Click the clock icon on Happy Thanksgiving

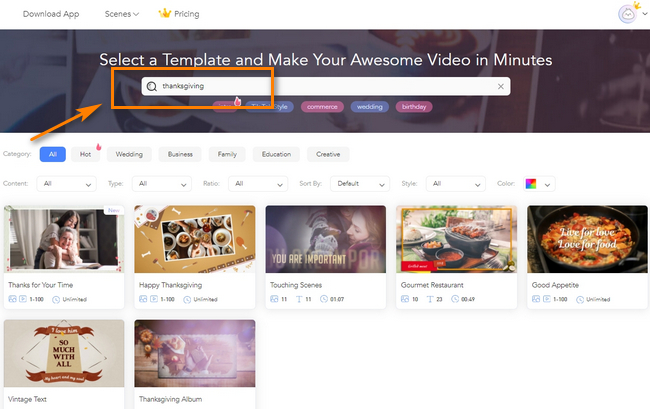point(187,299)
